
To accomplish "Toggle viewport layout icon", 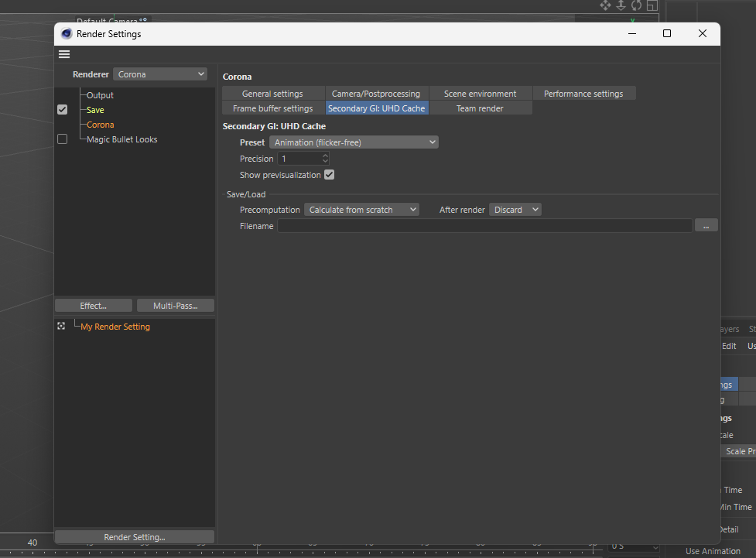I will point(652,5).
